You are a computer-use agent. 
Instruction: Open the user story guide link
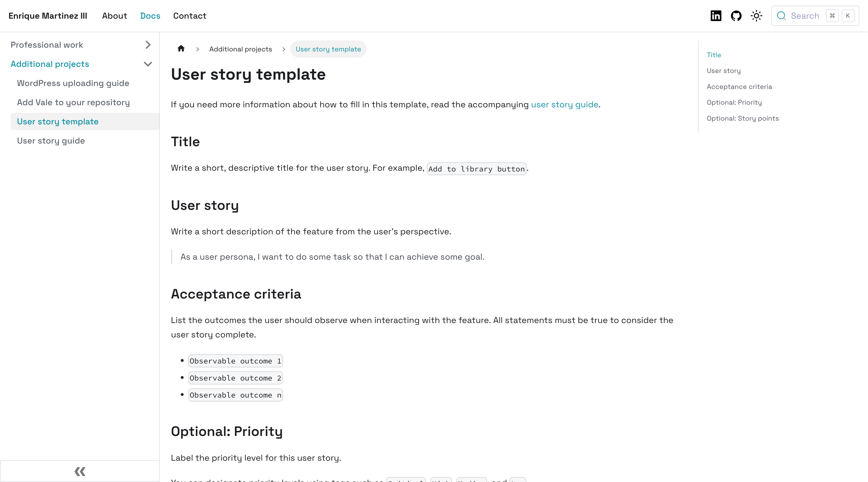coord(564,105)
